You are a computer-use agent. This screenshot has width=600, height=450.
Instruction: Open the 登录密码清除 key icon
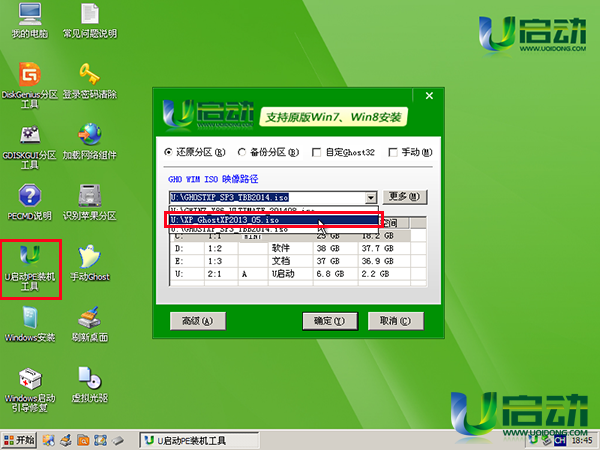coord(90,80)
